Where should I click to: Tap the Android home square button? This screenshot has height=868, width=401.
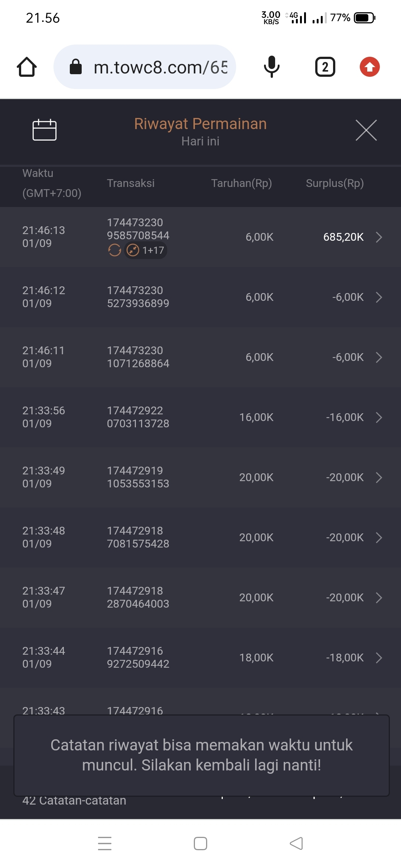pyautogui.click(x=200, y=843)
